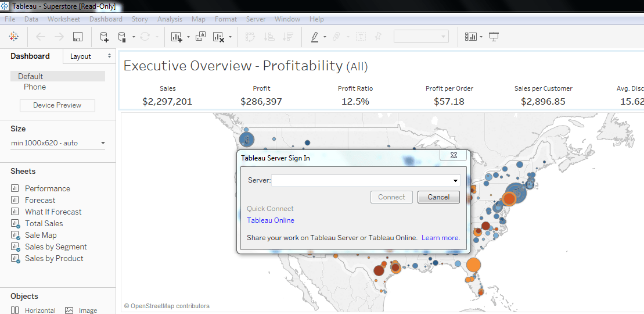Open the Server address dropdown
Screen dimensions: 644x314
[455, 180]
